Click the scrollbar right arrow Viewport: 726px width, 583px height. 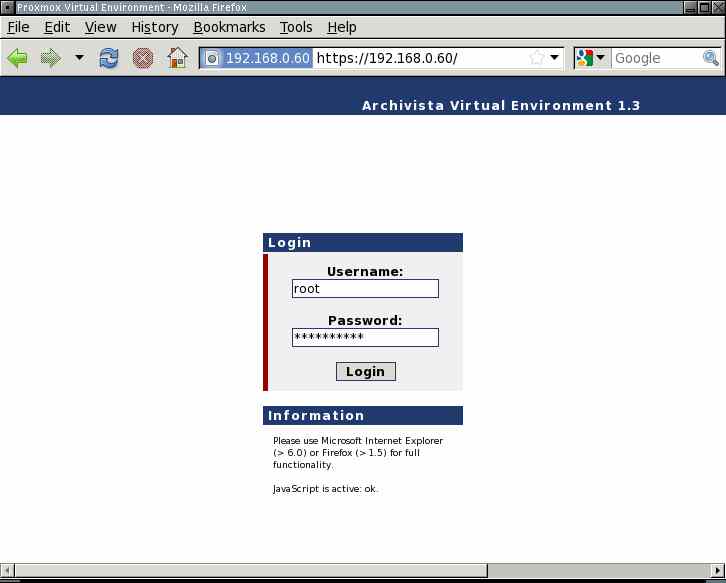pyautogui.click(x=718, y=570)
